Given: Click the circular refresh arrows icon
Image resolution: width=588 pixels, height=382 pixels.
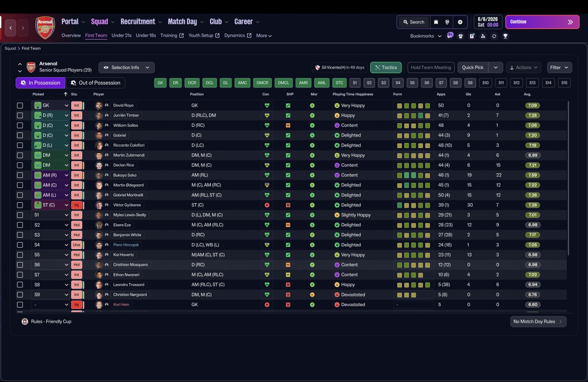Looking at the screenshot, I should [x=494, y=36].
